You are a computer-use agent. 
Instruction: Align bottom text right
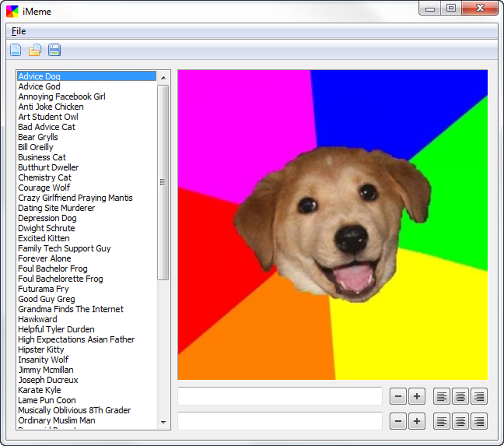coord(479,421)
